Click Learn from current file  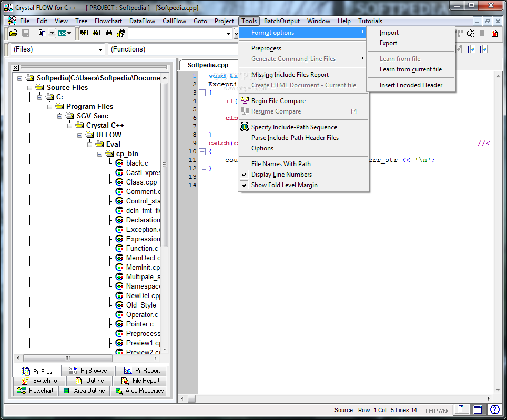[x=411, y=69]
